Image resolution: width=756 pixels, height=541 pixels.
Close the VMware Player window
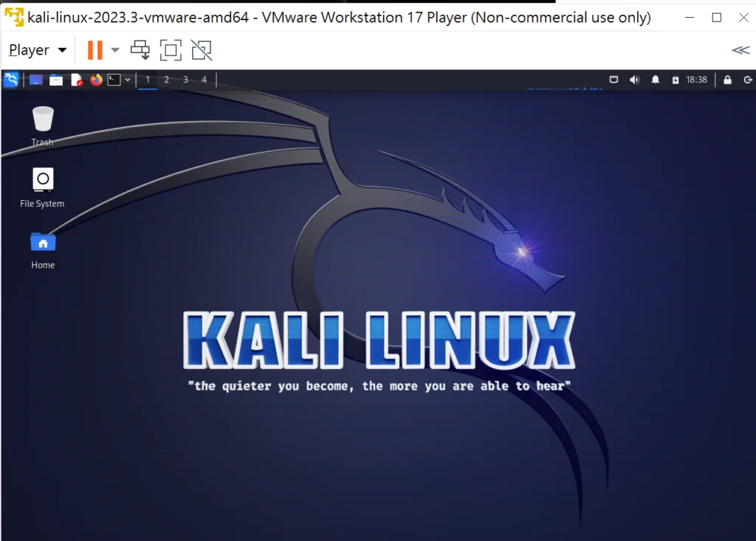click(743, 18)
